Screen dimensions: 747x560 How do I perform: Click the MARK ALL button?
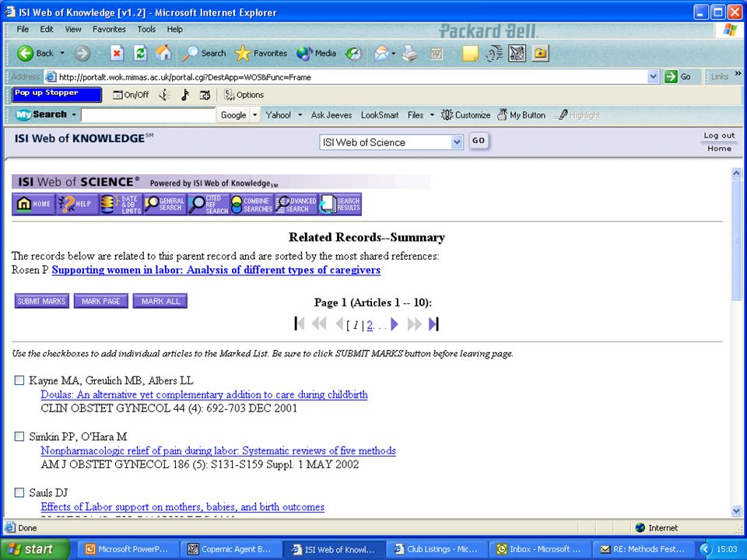coord(160,301)
